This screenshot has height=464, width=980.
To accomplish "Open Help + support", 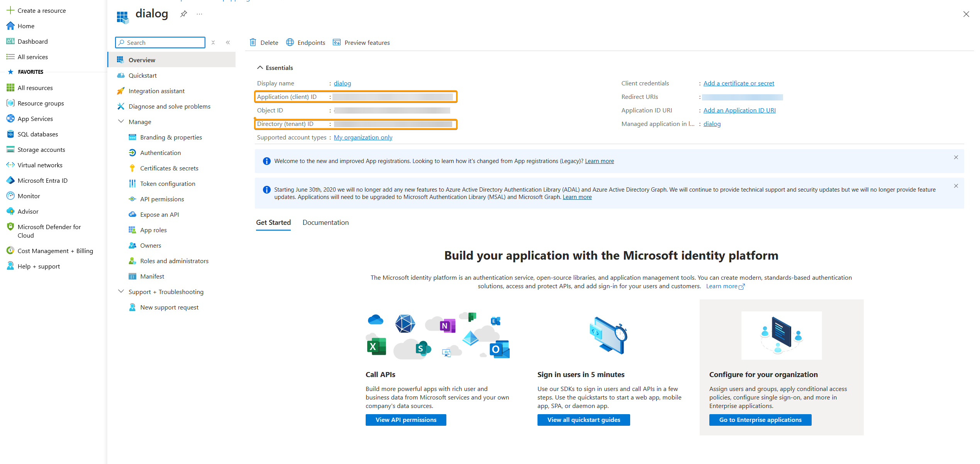I will [x=39, y=266].
